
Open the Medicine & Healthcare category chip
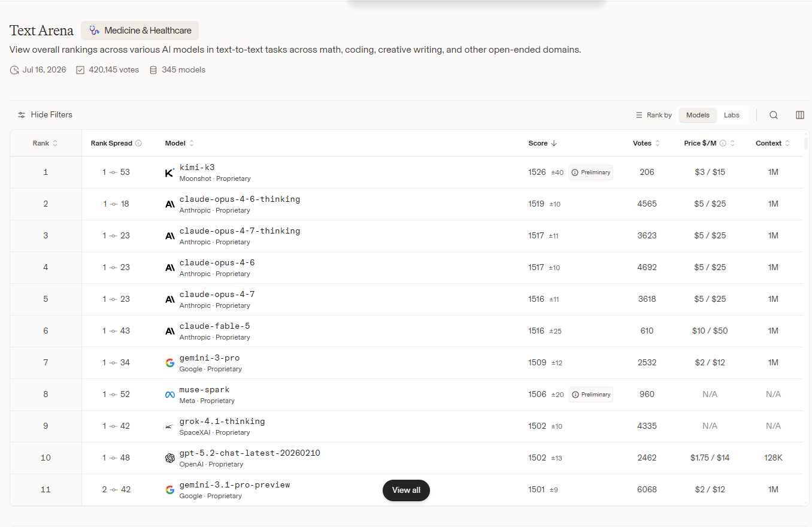140,31
